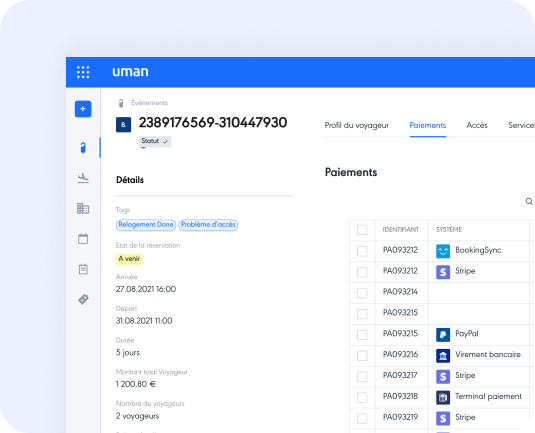
Task: Open the price tag sidebar icon
Action: [83, 299]
